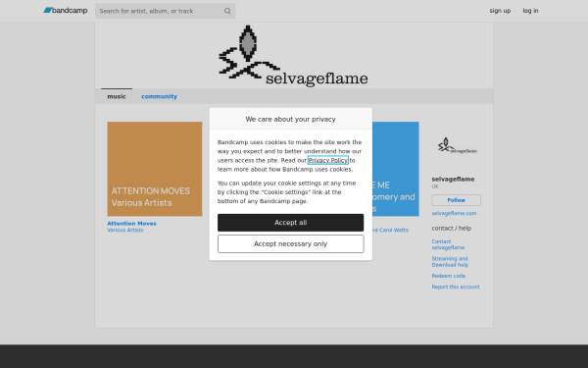Choose Accept necessary only
588x368 pixels.
click(x=291, y=244)
